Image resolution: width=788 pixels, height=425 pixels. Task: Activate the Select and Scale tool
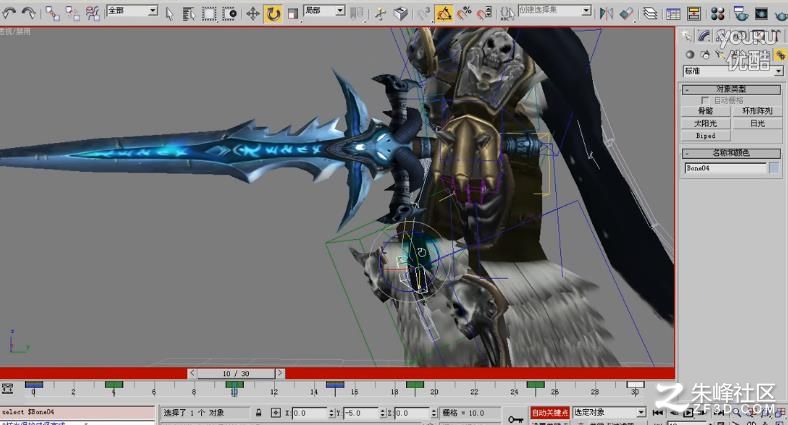293,14
